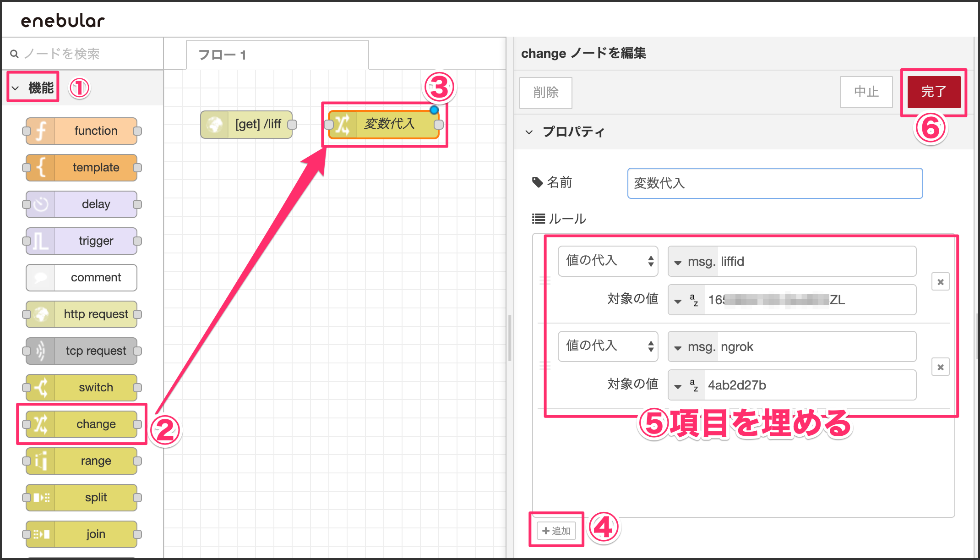The height and width of the screenshot is (560, 980).
Task: Click the 4ab2d27b value field
Action: point(810,385)
